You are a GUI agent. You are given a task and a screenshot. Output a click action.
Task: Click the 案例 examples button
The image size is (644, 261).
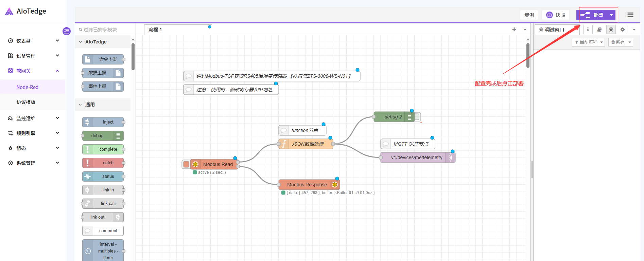point(529,15)
